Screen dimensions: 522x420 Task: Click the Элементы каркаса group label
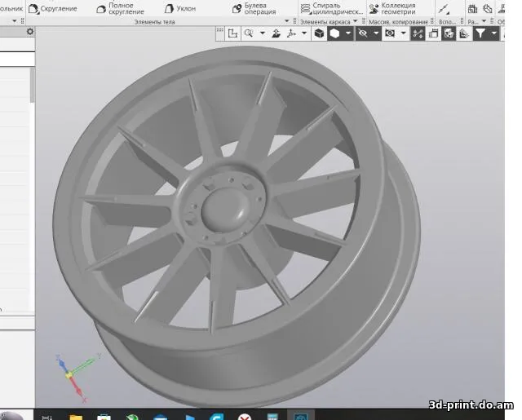coord(325,22)
